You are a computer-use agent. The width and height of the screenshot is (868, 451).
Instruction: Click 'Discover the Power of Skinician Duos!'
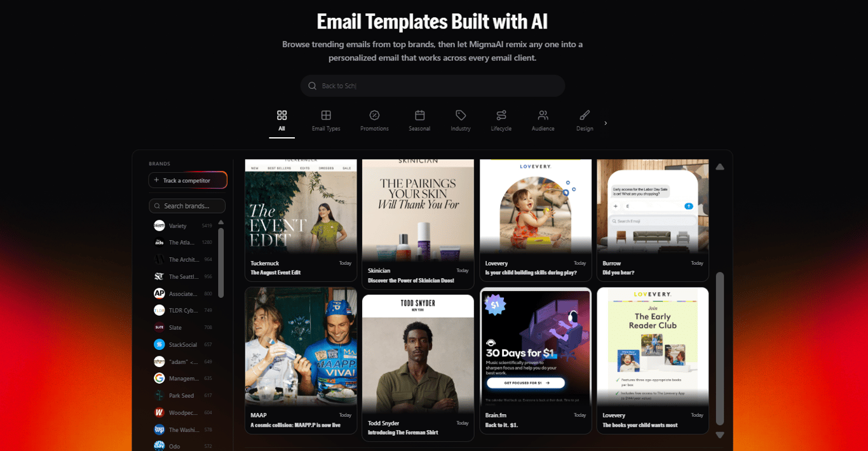411,280
